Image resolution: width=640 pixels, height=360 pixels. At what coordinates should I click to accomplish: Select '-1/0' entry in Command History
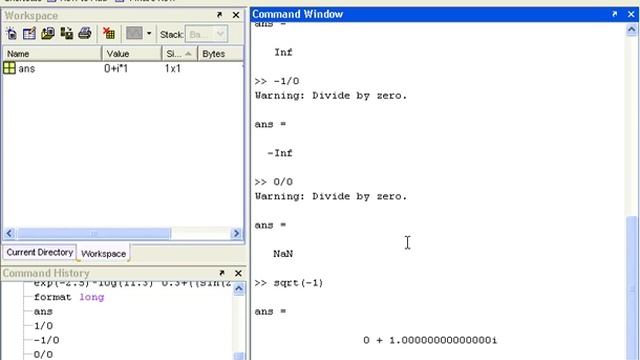point(46,340)
